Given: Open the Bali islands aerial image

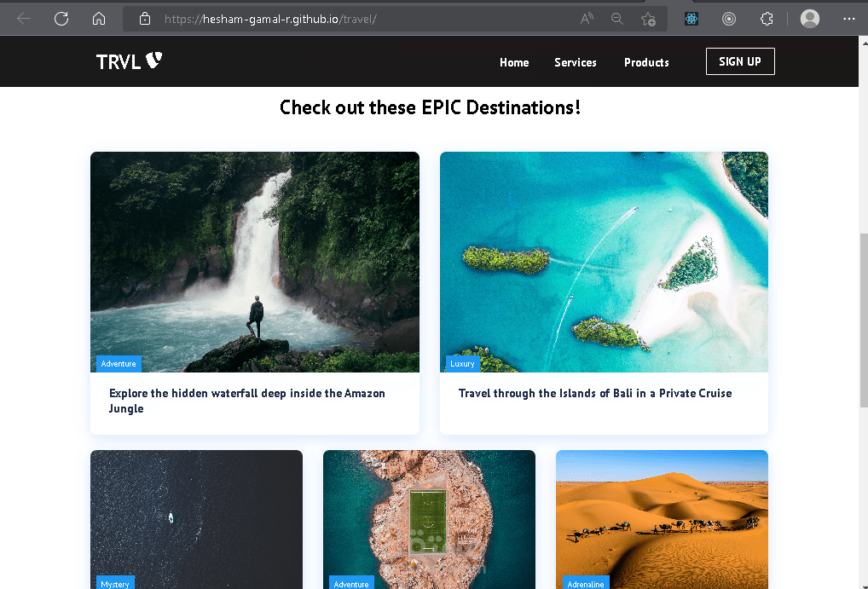Looking at the screenshot, I should (604, 262).
